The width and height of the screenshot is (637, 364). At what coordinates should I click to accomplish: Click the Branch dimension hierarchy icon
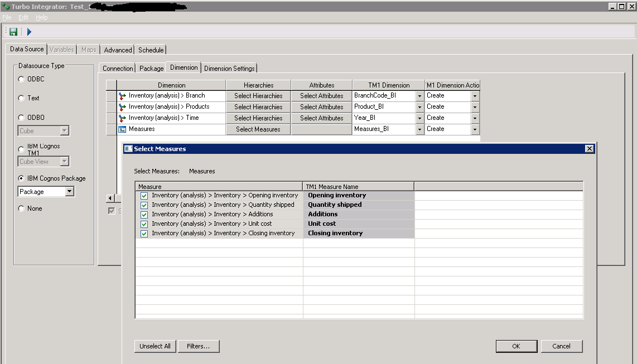point(123,96)
